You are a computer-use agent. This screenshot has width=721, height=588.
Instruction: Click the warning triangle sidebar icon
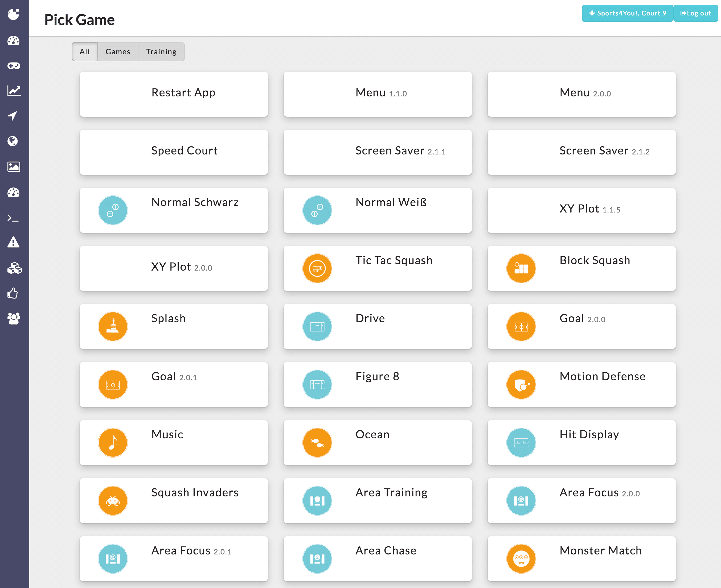(x=13, y=243)
